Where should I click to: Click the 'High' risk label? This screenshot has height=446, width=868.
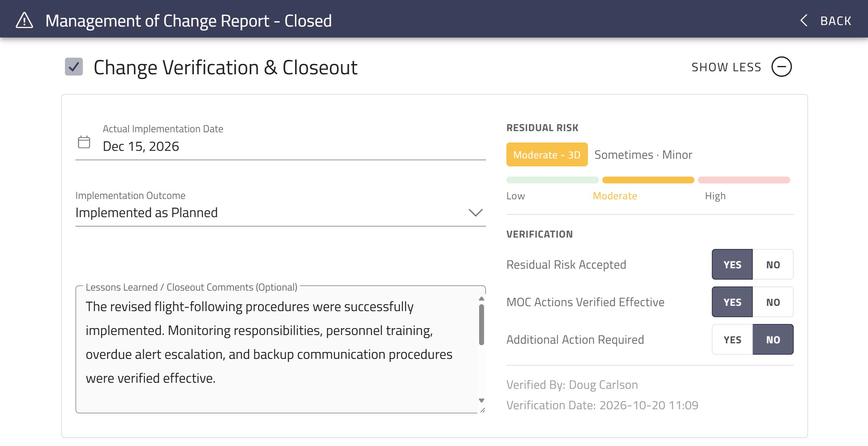tap(715, 196)
